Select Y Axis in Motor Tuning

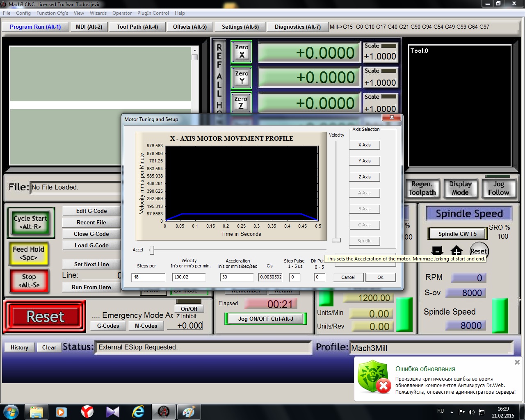click(x=365, y=161)
